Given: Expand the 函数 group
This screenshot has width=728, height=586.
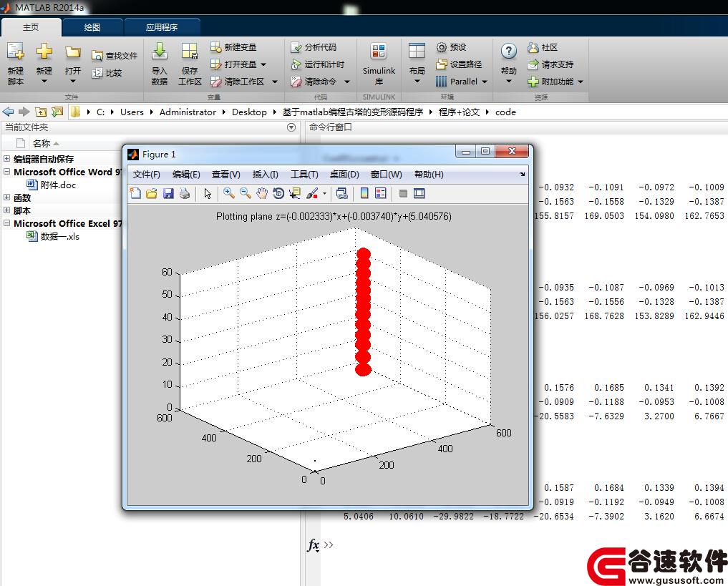Looking at the screenshot, I should tap(6, 197).
